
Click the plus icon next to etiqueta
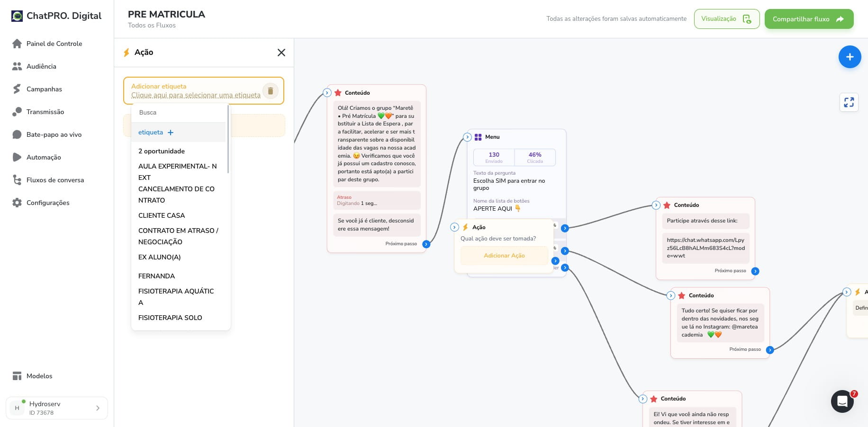[x=171, y=133]
